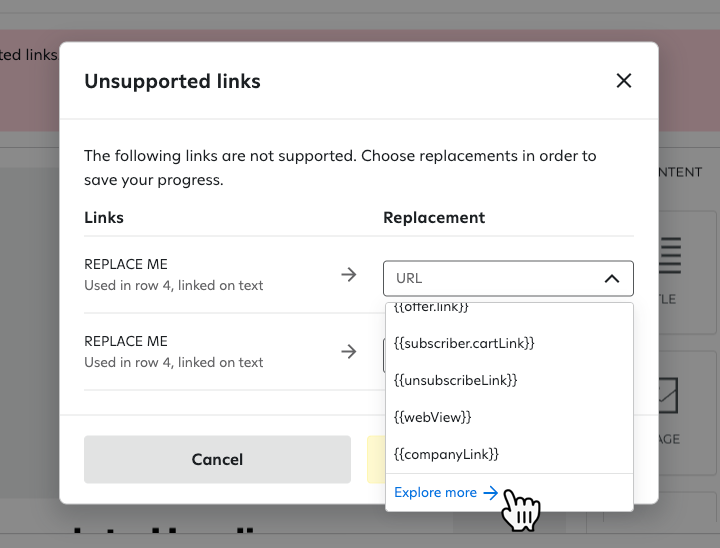The image size is (720, 548).
Task: Click the second REPLACE ME link entry
Action: pyautogui.click(x=126, y=342)
